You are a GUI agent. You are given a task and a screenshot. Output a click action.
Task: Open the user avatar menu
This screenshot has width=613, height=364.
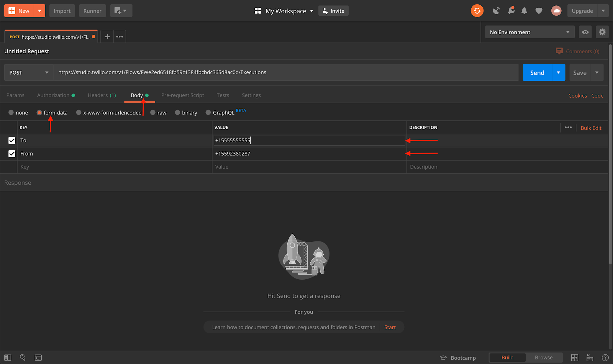coord(556,11)
